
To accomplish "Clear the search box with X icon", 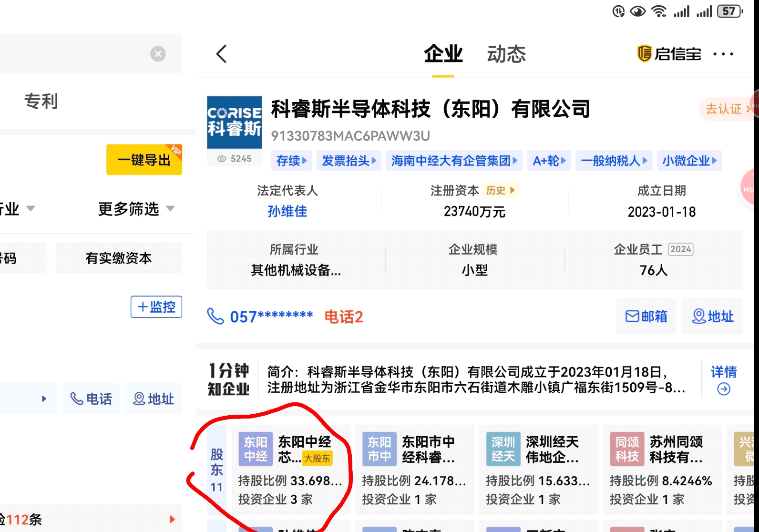I will (x=158, y=54).
